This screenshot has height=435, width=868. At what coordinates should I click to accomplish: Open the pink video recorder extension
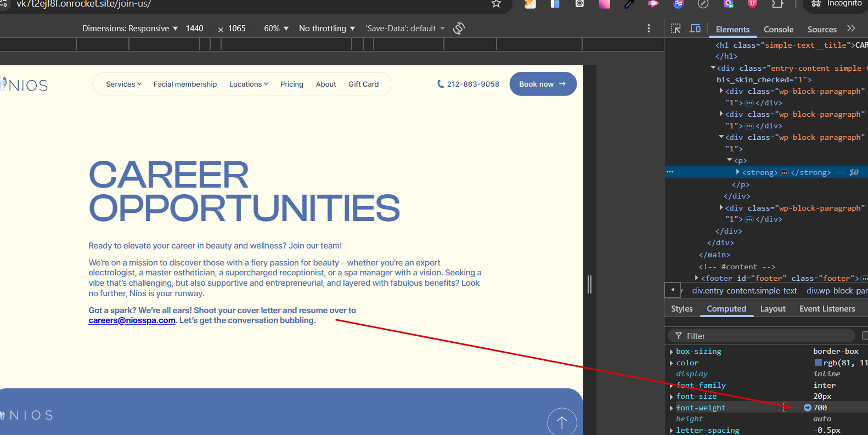point(653,4)
